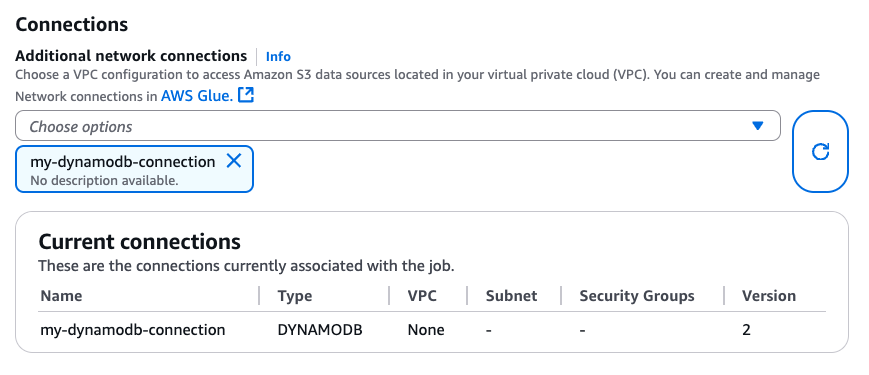Viewport: 869px width, 375px height.
Task: Follow the AWS Glue link
Action: click(197, 96)
